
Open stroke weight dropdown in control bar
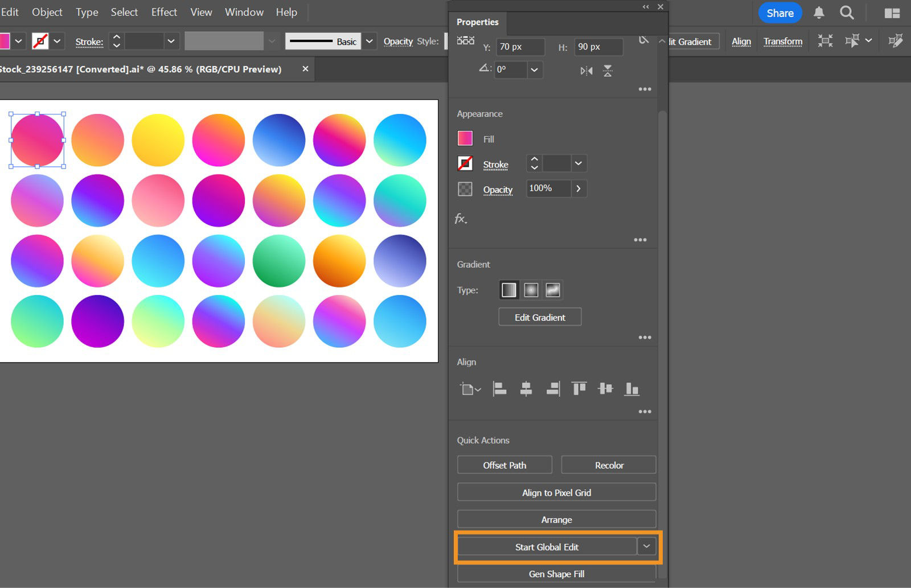(x=171, y=41)
